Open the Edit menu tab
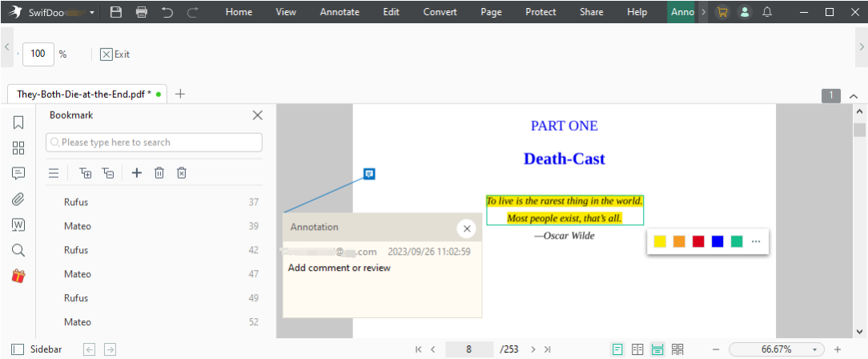The height and width of the screenshot is (359, 868). tap(392, 12)
